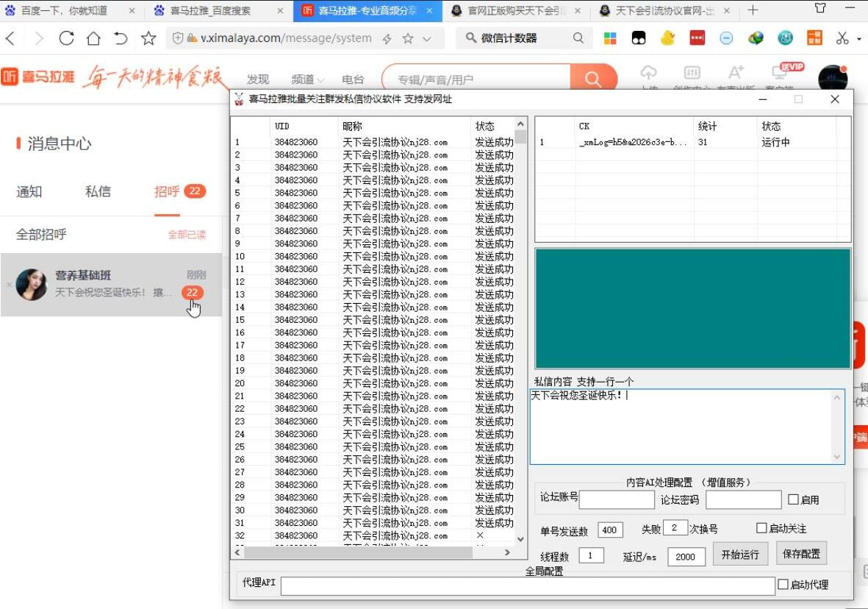The height and width of the screenshot is (609, 868).
Task: Click the shirt skin icon in title bar
Action: [x=820, y=8]
